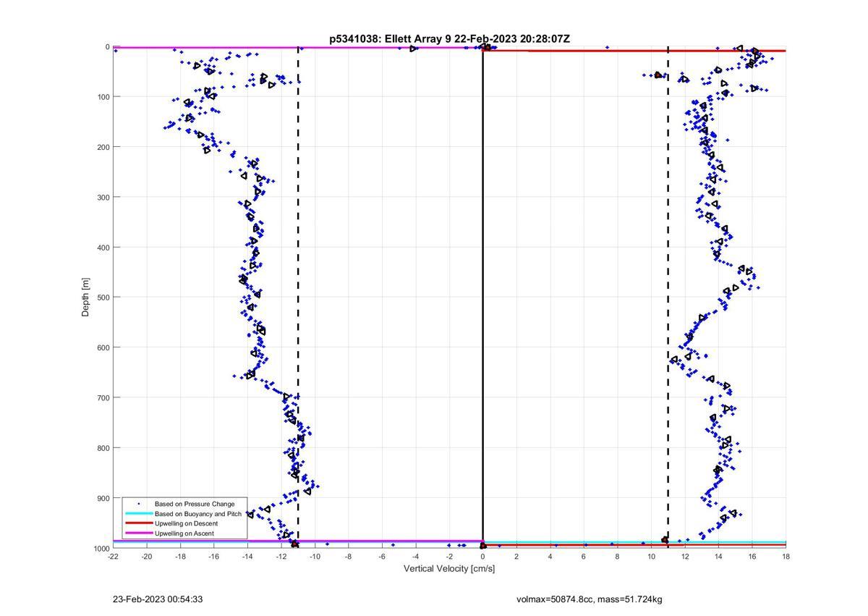The height and width of the screenshot is (616, 868).
Task: Pick the red line sample in the legend
Action: (x=138, y=523)
